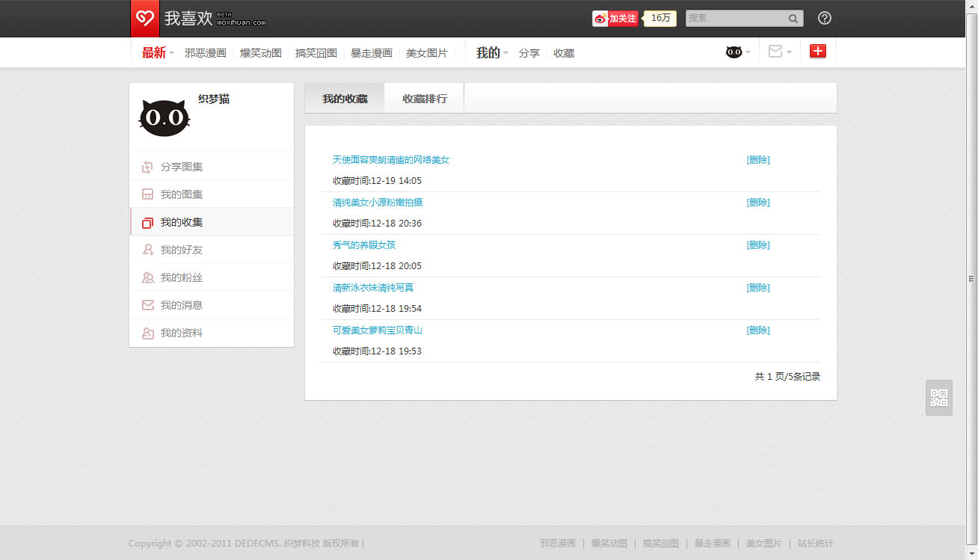Open 分享图集 in the sidebar
This screenshot has height=560, width=978.
coord(181,167)
